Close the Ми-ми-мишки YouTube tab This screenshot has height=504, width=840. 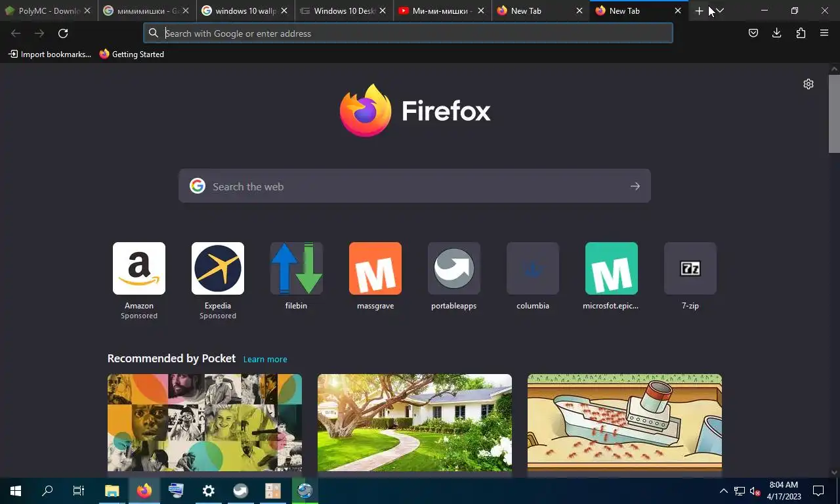481,10
